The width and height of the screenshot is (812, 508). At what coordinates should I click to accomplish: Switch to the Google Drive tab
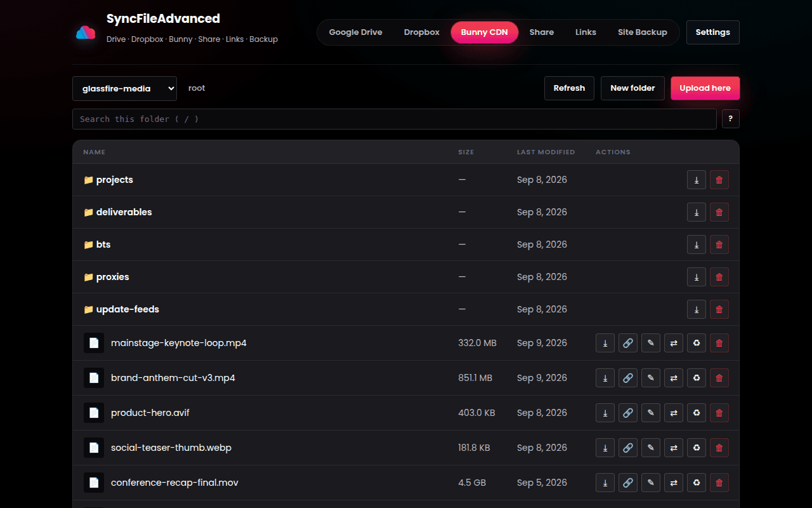355,32
